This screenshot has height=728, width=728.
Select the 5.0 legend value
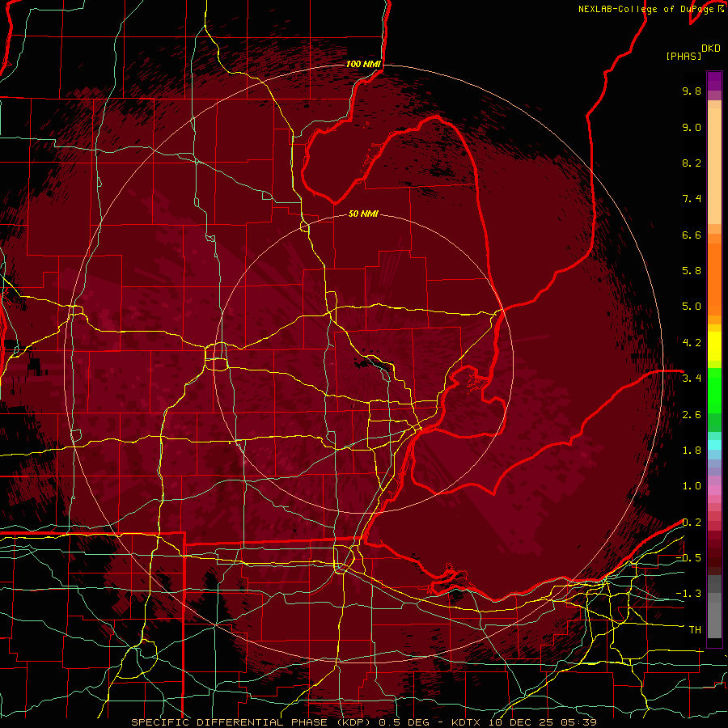point(692,307)
